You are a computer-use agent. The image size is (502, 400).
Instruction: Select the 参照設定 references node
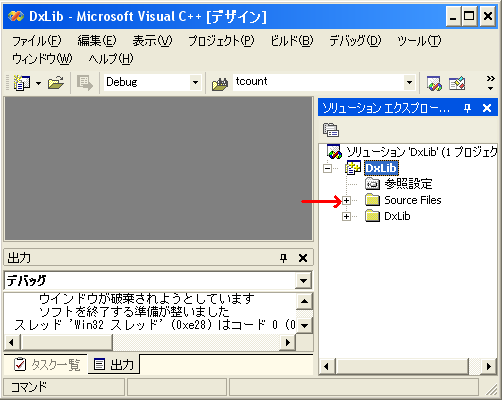pos(408,184)
